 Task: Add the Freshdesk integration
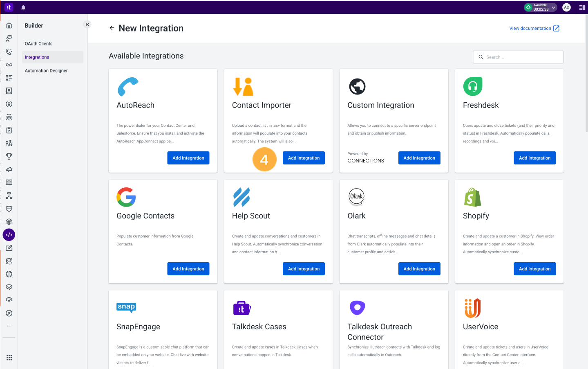click(534, 158)
